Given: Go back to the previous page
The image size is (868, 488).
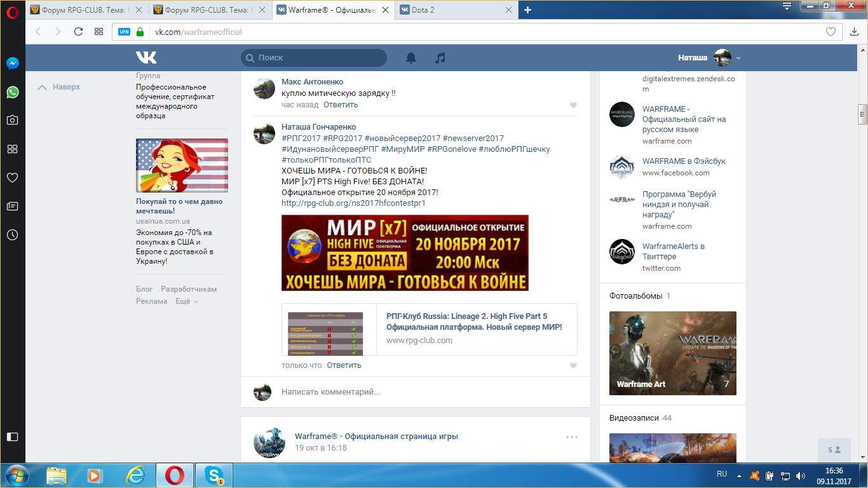Looking at the screenshot, I should pyautogui.click(x=38, y=31).
